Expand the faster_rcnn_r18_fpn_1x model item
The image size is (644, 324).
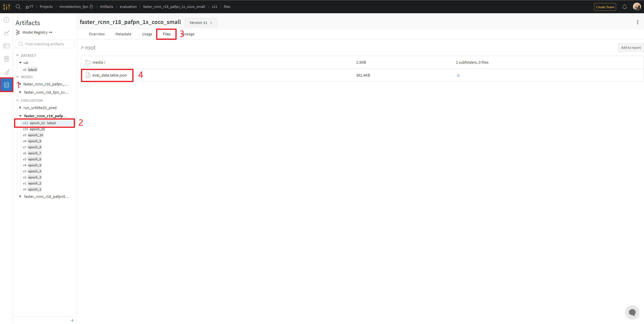click(20, 92)
